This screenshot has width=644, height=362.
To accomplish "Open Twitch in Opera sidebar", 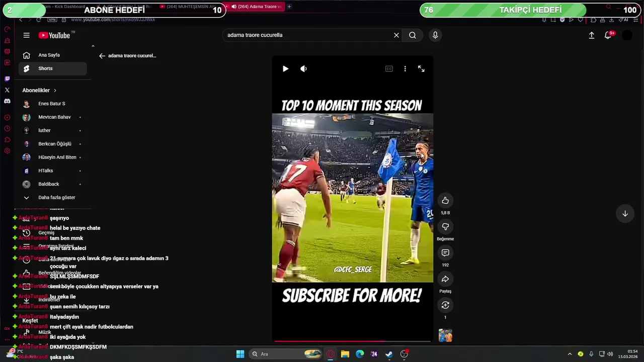I will point(7,79).
